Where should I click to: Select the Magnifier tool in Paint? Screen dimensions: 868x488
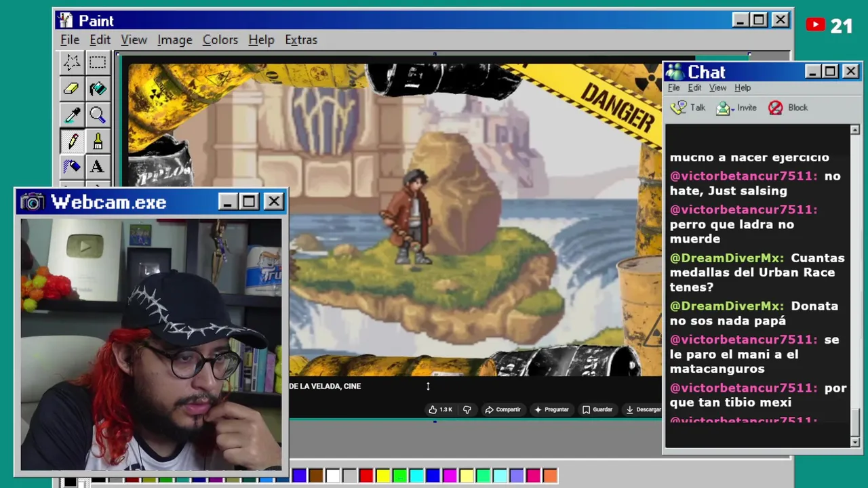(98, 115)
